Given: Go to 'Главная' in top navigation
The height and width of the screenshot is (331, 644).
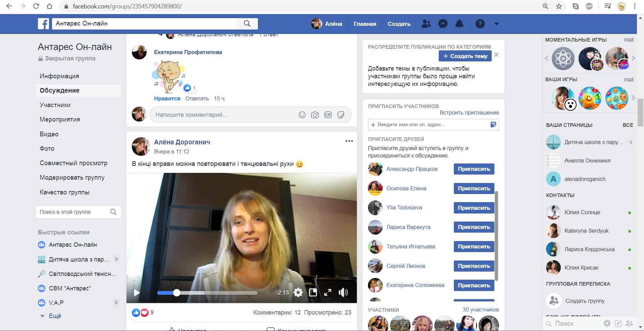Looking at the screenshot, I should tap(365, 24).
